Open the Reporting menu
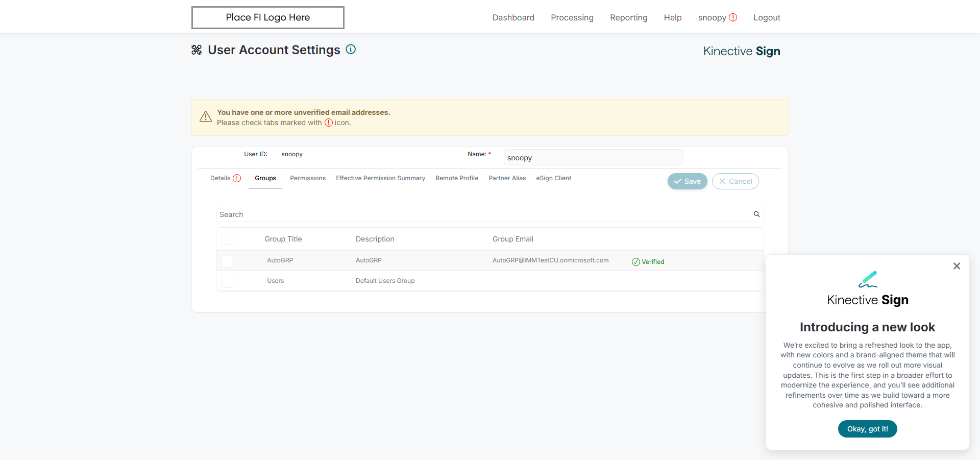 coord(628,17)
